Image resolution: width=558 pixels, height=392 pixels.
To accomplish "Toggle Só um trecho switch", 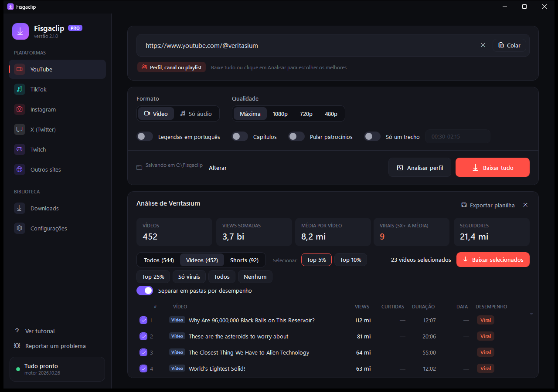I will pos(372,137).
